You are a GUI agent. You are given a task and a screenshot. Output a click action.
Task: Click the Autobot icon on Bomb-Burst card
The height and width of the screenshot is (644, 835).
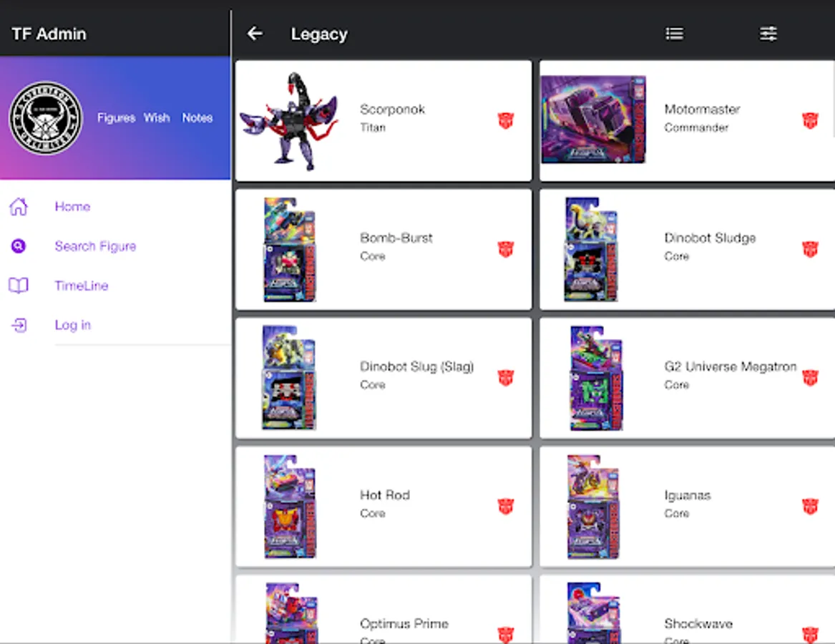click(x=506, y=249)
